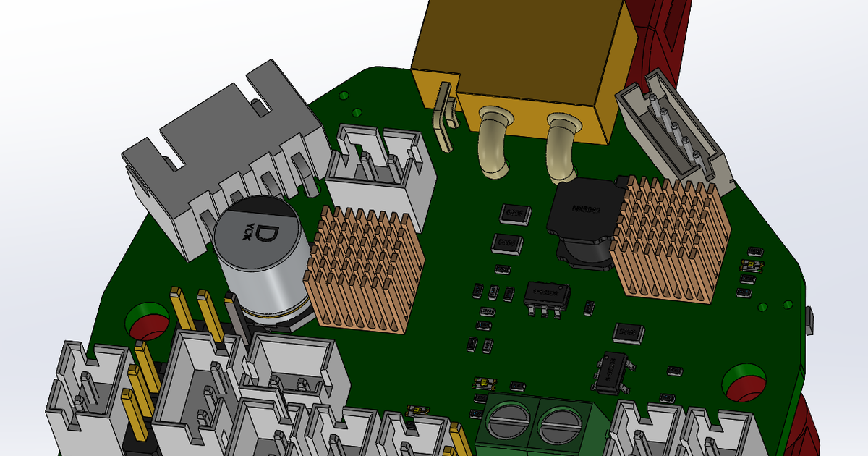The height and width of the screenshot is (456, 868).
Task: Click the large gray multi-pin connector
Action: point(221,159)
